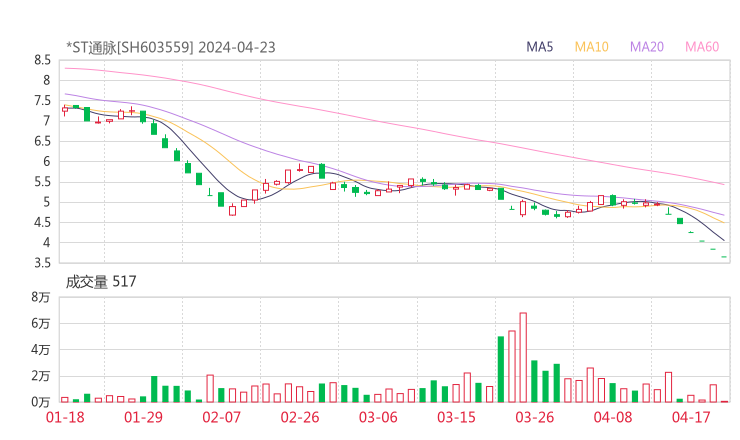Viewport: 740px width, 440px height.
Task: Click the 02-26 date axis label
Action: click(300, 417)
